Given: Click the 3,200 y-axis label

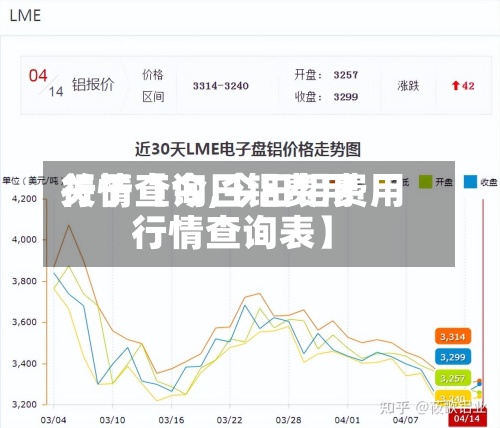Looking at the screenshot, I should pyautogui.click(x=24, y=405).
